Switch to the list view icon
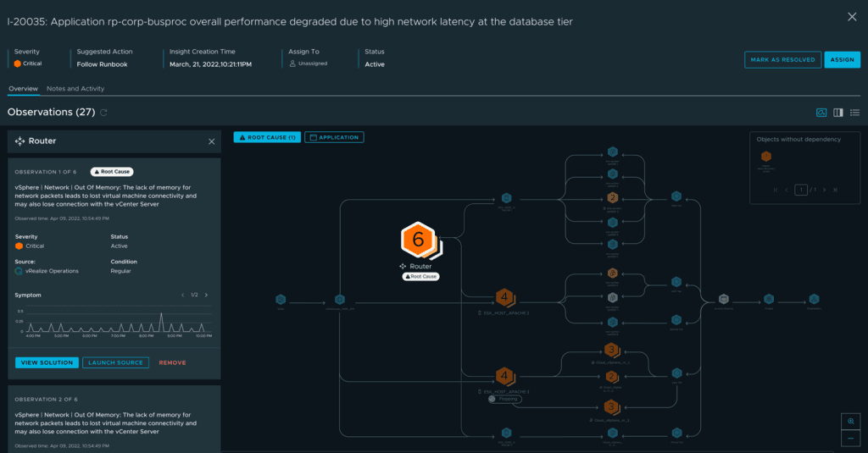The image size is (868, 453). click(854, 113)
